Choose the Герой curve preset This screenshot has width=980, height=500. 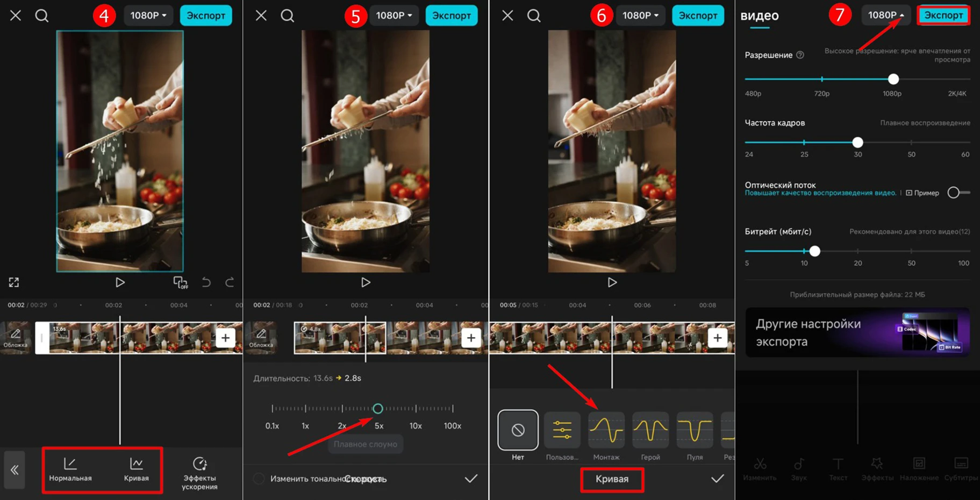click(x=650, y=437)
